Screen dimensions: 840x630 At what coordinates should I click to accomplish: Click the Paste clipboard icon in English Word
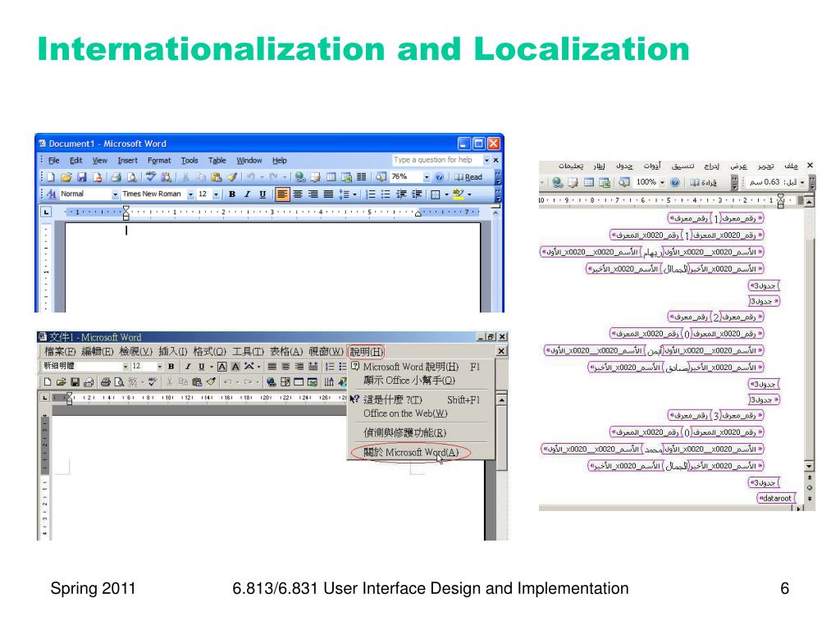click(x=216, y=177)
